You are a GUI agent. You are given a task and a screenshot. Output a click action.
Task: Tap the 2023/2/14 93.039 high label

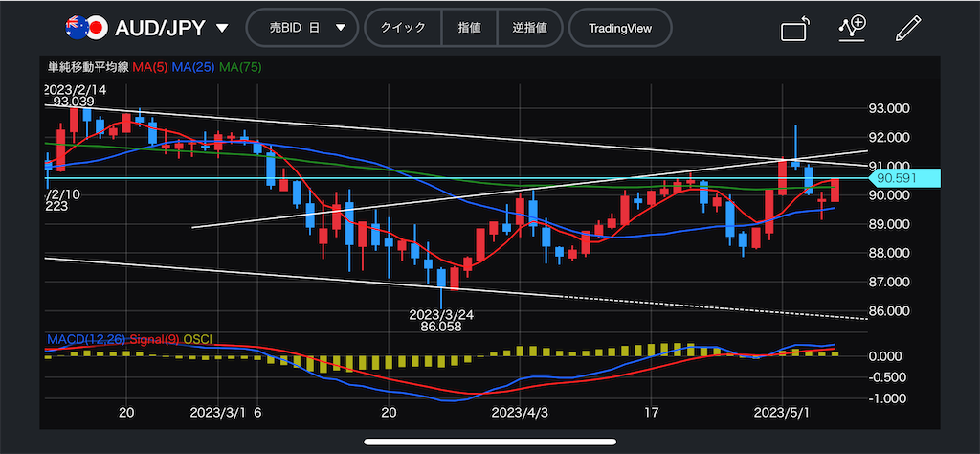tap(75, 96)
